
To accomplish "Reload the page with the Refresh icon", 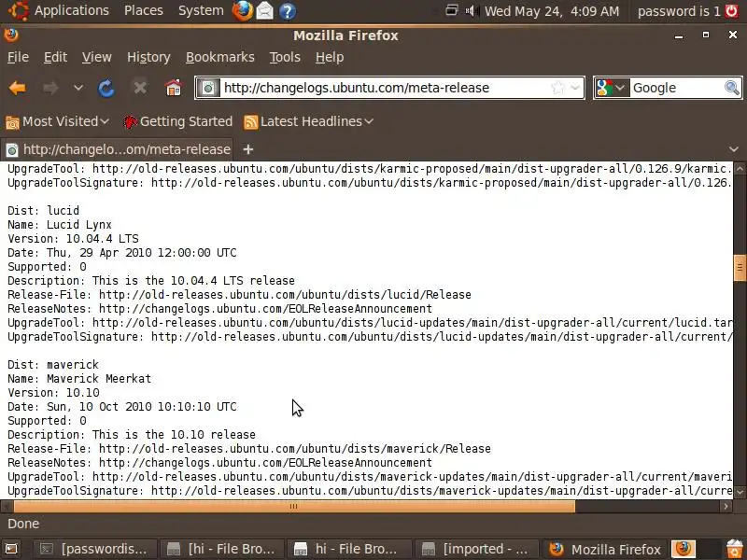I will (106, 88).
